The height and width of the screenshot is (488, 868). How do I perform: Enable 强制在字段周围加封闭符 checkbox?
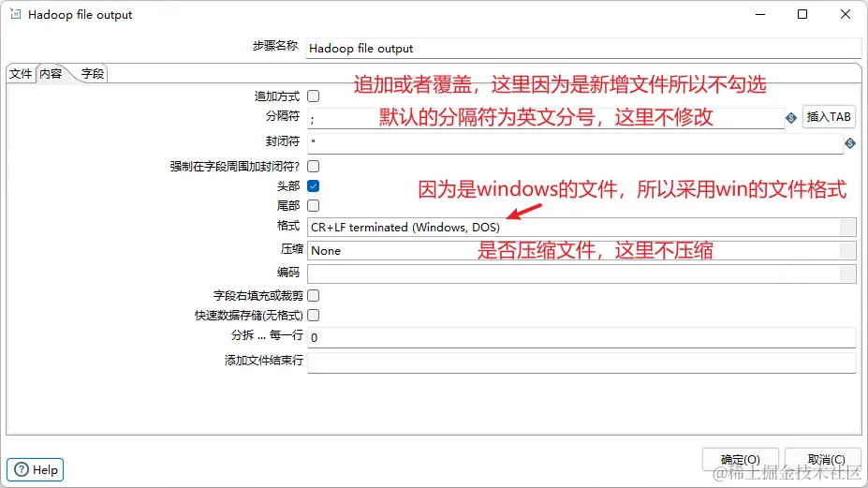pyautogui.click(x=314, y=166)
